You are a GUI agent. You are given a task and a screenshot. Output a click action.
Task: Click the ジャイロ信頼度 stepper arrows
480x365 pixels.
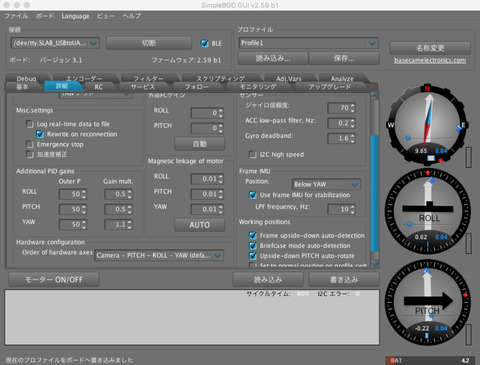[x=353, y=108]
